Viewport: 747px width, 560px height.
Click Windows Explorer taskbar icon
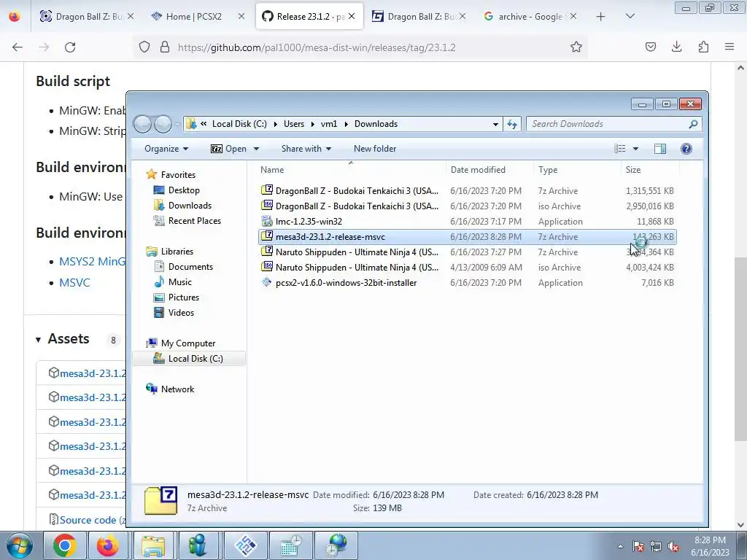click(153, 545)
